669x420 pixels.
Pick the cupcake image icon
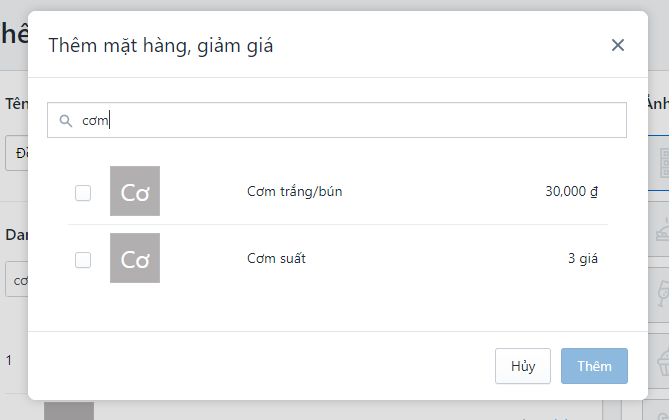tap(663, 362)
